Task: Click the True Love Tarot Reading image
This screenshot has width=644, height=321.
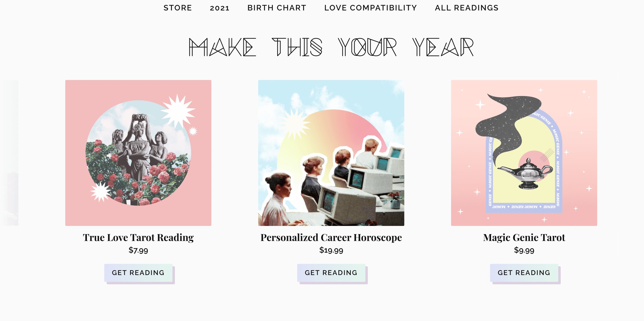Action: 138,153
